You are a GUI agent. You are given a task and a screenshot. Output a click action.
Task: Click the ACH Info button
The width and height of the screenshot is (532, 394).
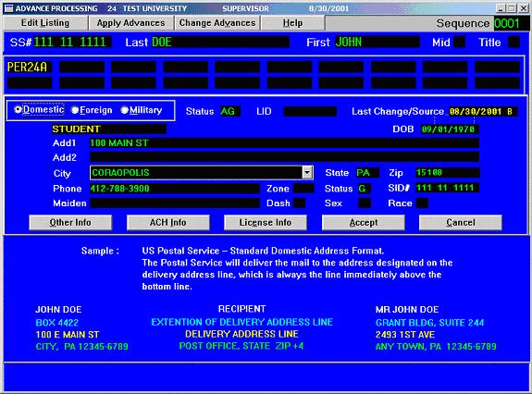coord(168,222)
